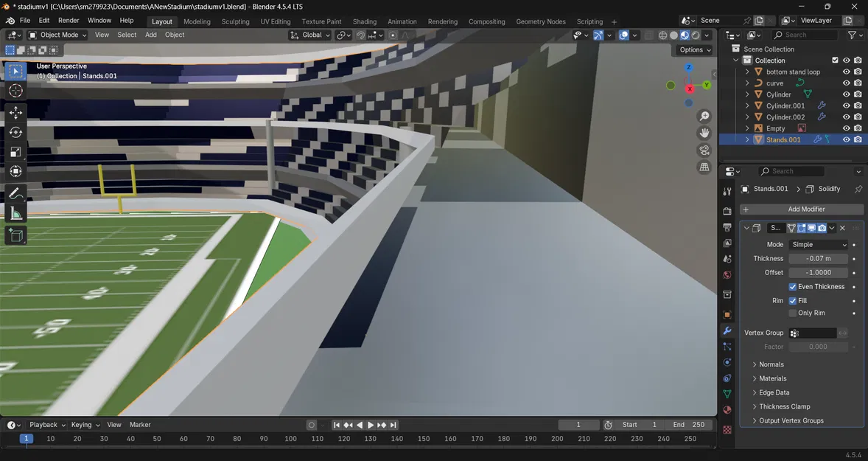This screenshot has height=461, width=868.
Task: Click the outliner Search field
Action: 804,35
